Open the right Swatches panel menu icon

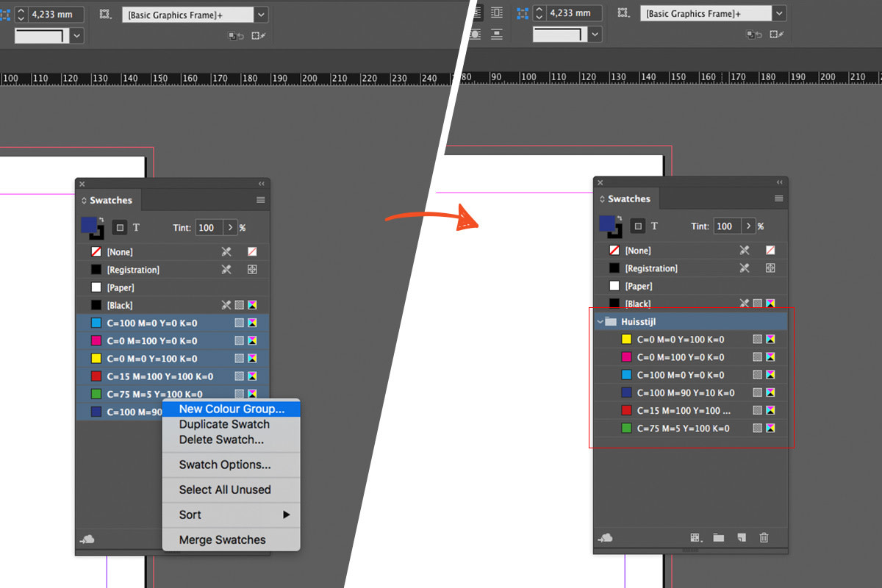coord(779,198)
